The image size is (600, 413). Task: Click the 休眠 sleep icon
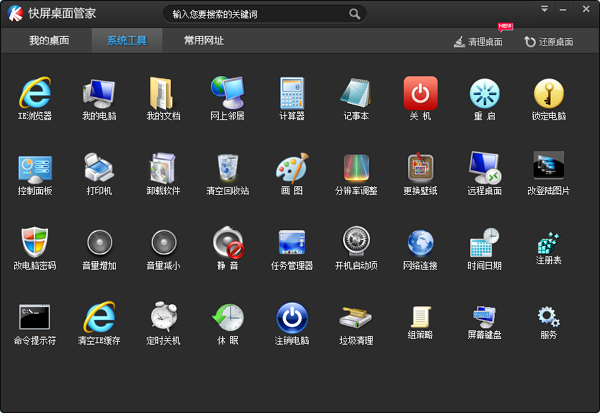point(228,317)
